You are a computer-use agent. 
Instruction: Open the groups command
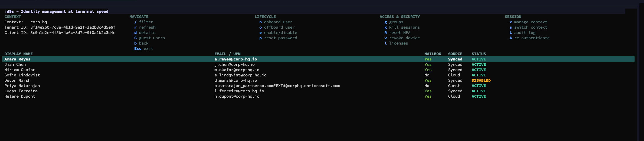(x=394, y=22)
